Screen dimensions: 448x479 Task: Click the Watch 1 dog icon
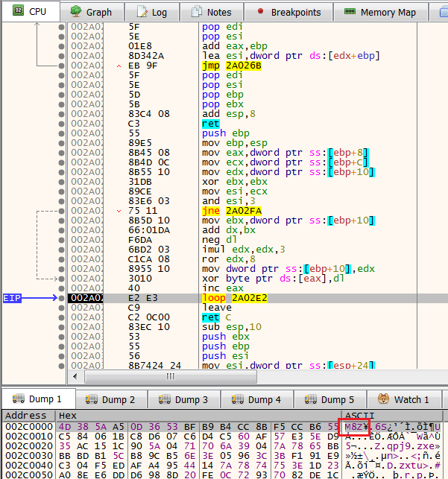click(x=383, y=399)
